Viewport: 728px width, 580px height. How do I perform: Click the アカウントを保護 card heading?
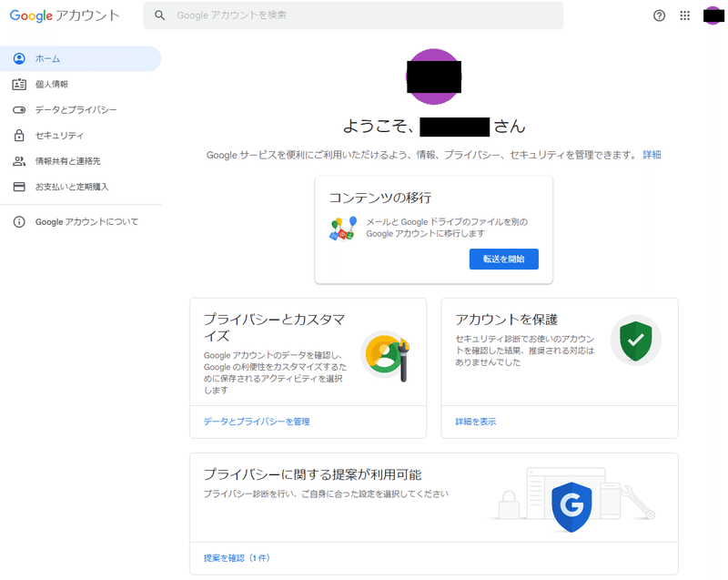click(506, 320)
